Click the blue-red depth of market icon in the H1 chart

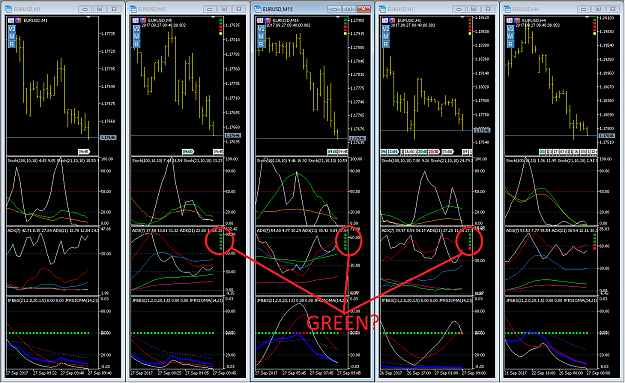392,20
